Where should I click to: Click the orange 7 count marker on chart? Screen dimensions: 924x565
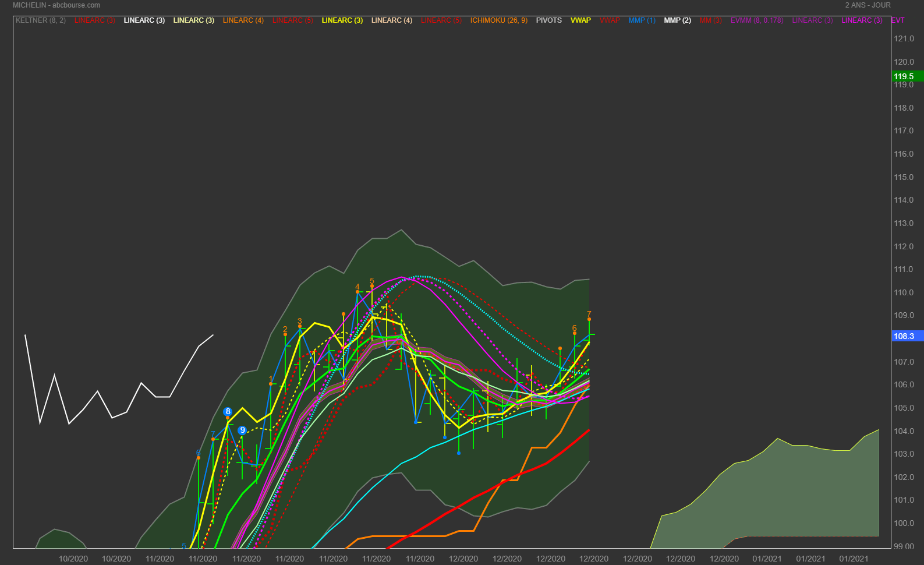(589, 315)
